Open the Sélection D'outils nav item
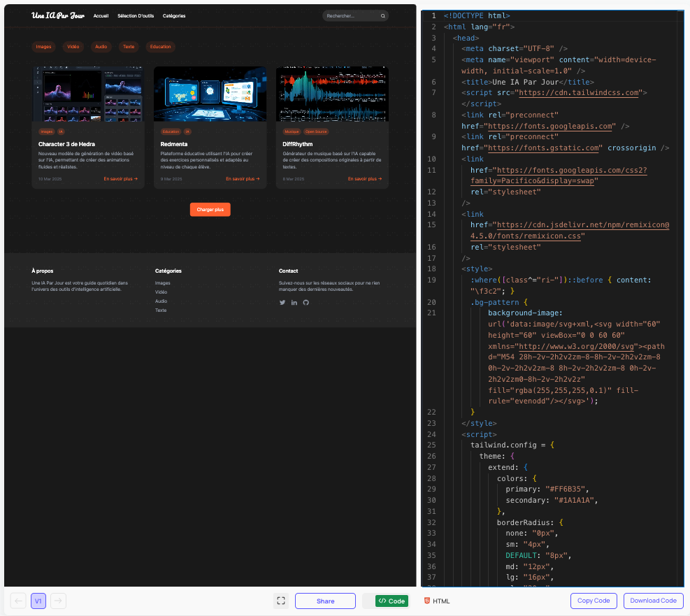690x616 pixels. tap(136, 15)
